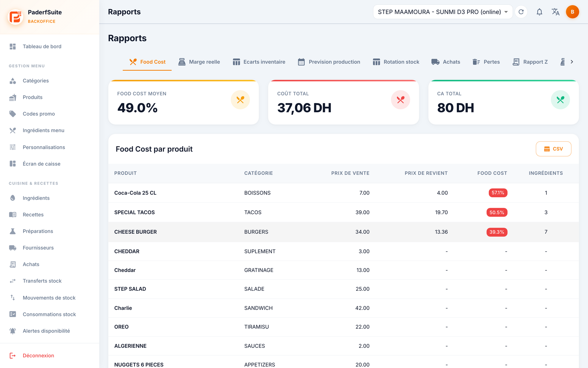This screenshot has width=588, height=368.
Task: Click the 57.1% food cost badge
Action: click(x=498, y=193)
